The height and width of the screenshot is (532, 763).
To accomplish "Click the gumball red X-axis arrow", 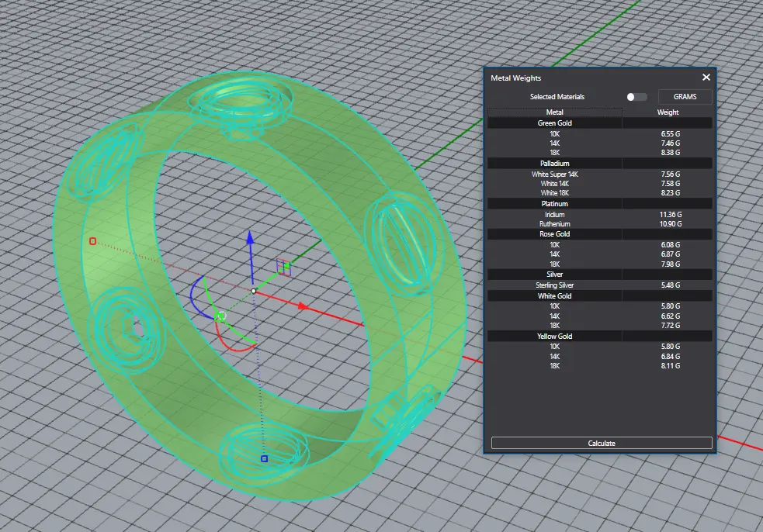I will pyautogui.click(x=303, y=306).
